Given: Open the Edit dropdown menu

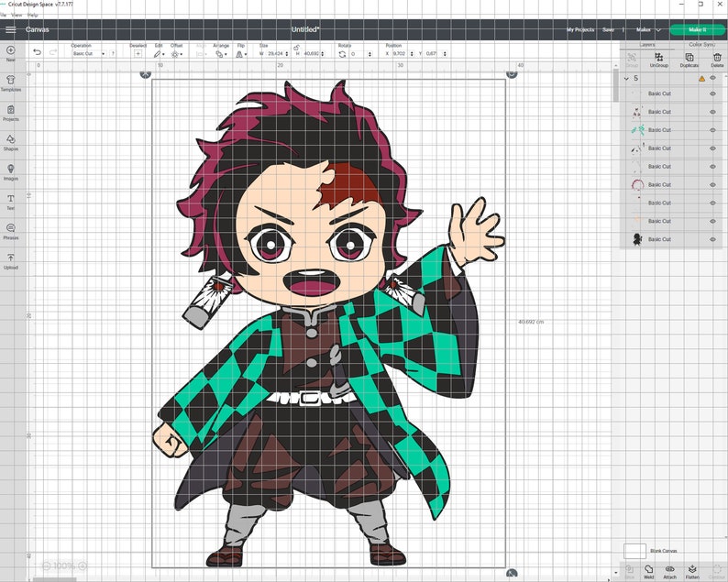Looking at the screenshot, I should tap(160, 54).
